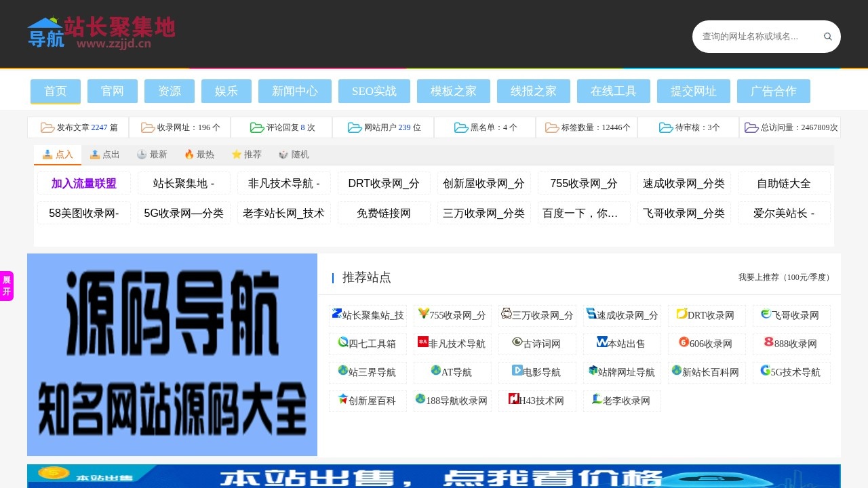The image size is (868, 488).
Task: Open the 百度一下，你… link
Action: coord(584,213)
